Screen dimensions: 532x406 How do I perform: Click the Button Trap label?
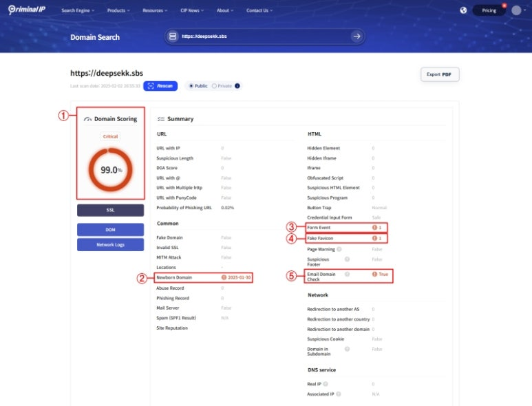[x=319, y=208]
